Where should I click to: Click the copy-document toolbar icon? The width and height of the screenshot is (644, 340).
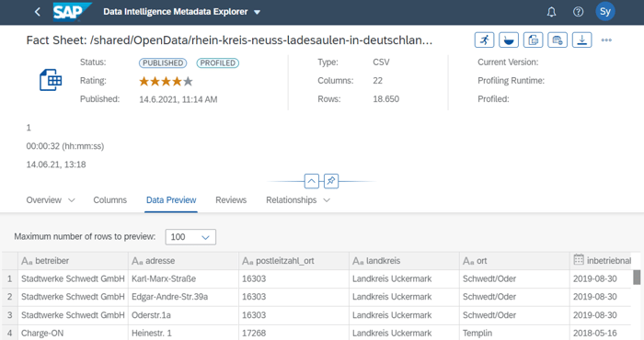(x=533, y=40)
